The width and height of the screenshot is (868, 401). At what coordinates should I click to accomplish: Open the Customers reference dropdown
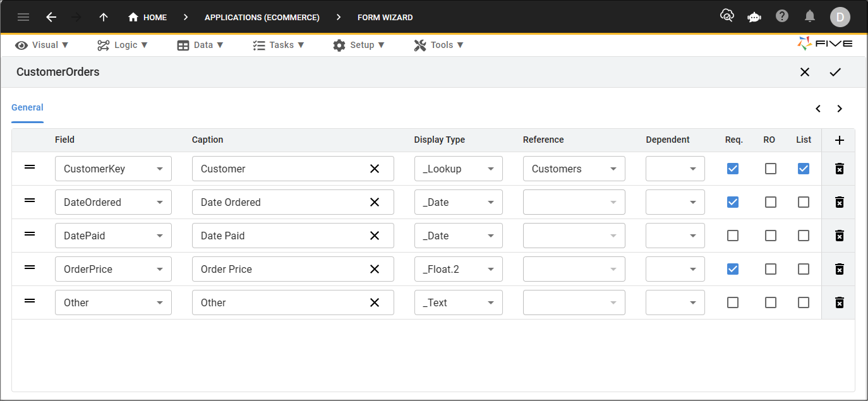click(574, 169)
